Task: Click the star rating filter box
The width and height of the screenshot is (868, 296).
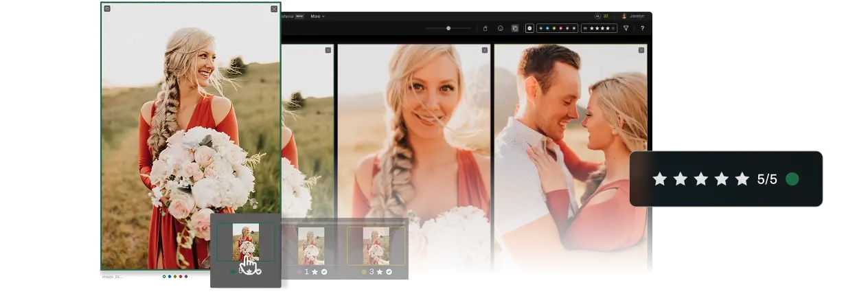Action: (x=599, y=28)
